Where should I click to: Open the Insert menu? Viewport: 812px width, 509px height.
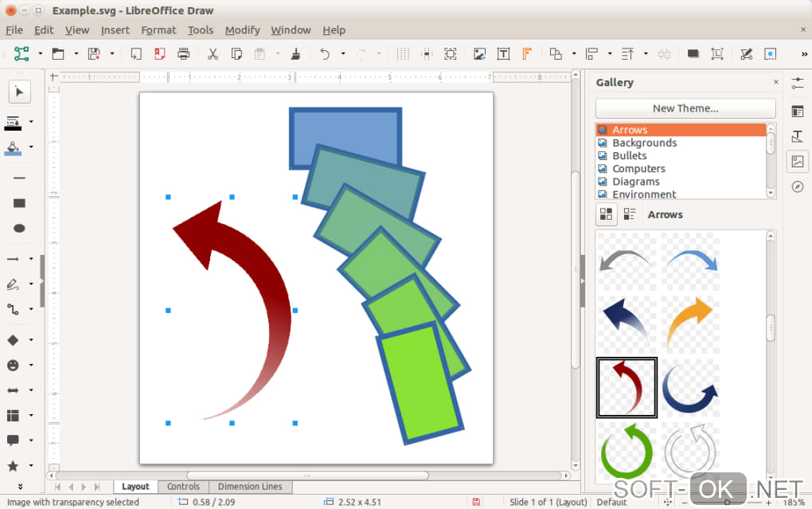coord(115,30)
